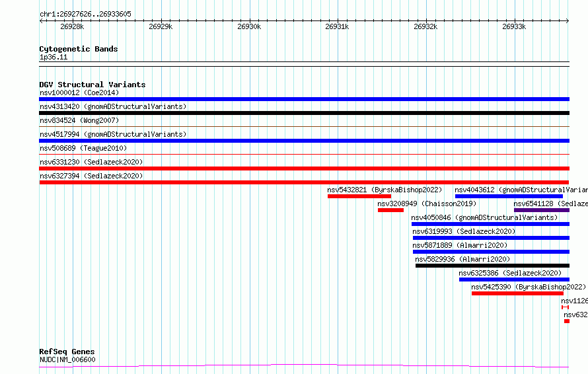Click the nsv834524 (Wong2007) thin variant line
This screenshot has height=374, width=588.
click(x=304, y=126)
